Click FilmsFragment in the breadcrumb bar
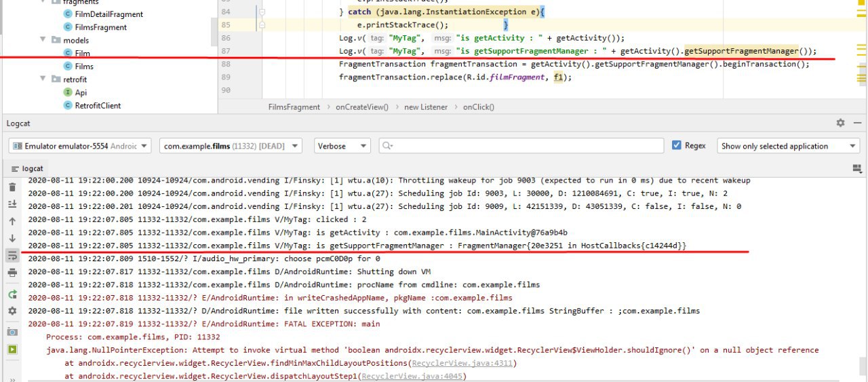The height and width of the screenshot is (382, 868). (294, 107)
